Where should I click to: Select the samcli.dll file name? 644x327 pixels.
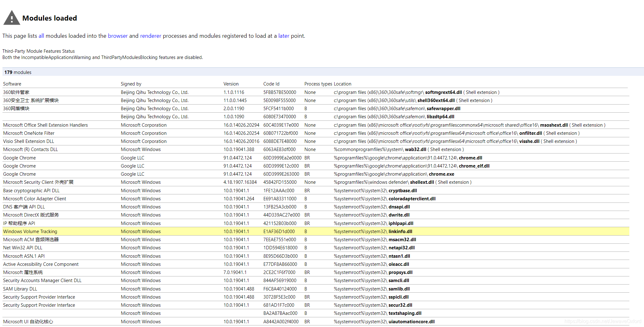[399, 281]
